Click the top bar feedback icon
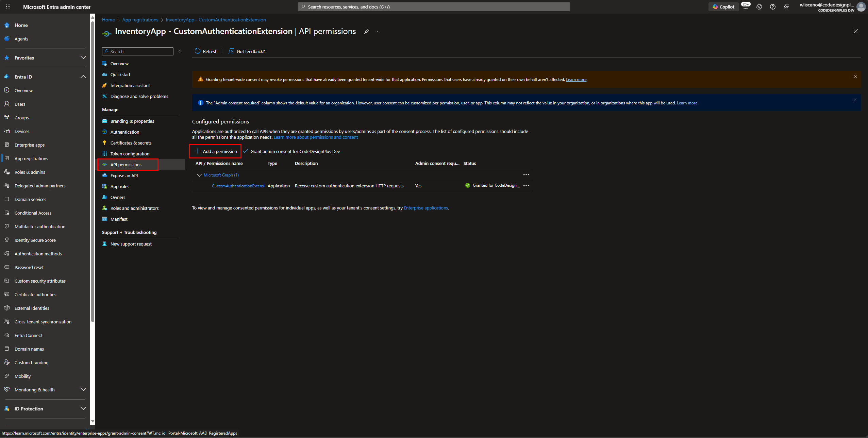Screen dimensions: 868x438 click(786, 7)
